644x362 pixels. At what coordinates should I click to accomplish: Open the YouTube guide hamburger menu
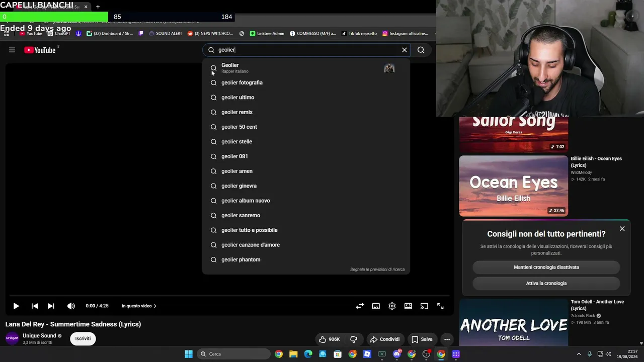pos(12,50)
